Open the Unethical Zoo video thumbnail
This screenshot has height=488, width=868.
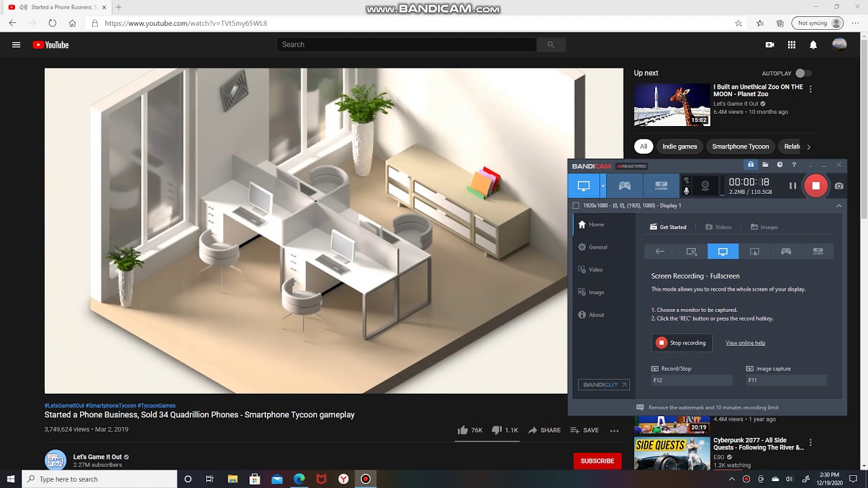pyautogui.click(x=672, y=104)
